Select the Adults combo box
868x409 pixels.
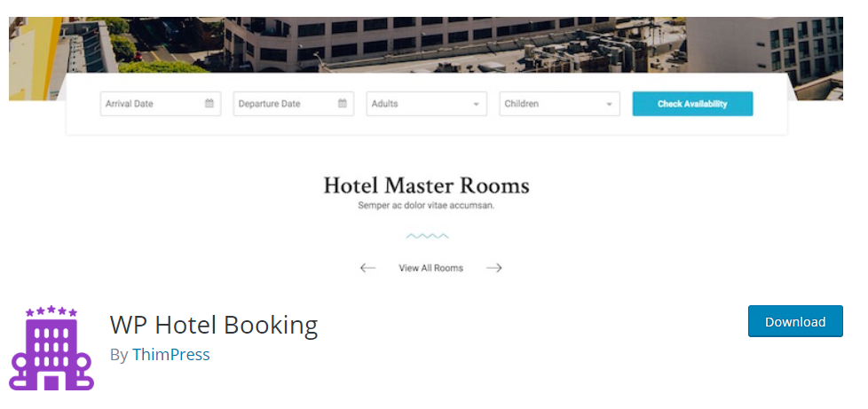[x=426, y=104]
